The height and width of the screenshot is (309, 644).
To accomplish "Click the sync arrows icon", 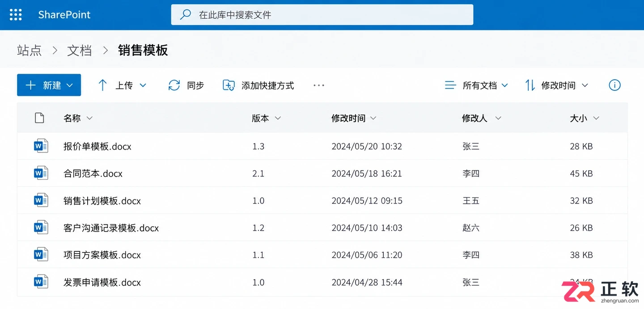I will pyautogui.click(x=174, y=85).
